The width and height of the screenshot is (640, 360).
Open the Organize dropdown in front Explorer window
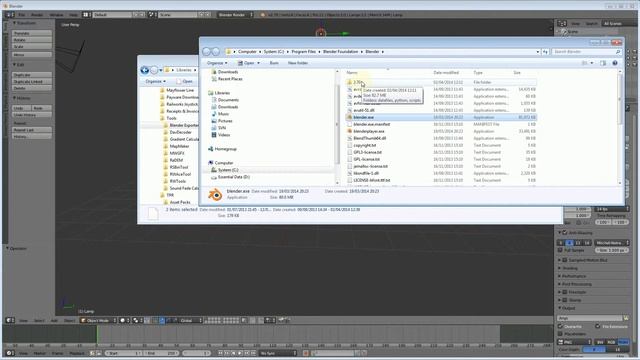pos(217,63)
